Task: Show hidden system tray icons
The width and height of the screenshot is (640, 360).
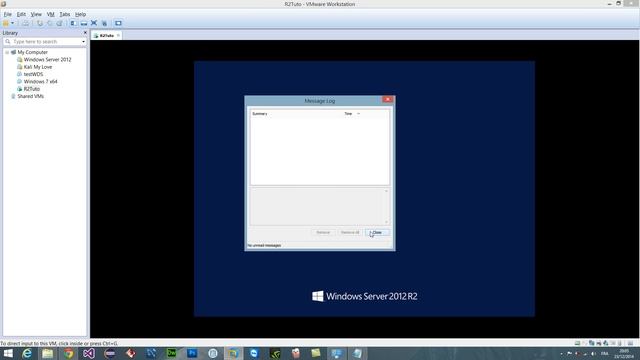Action: pyautogui.click(x=561, y=354)
